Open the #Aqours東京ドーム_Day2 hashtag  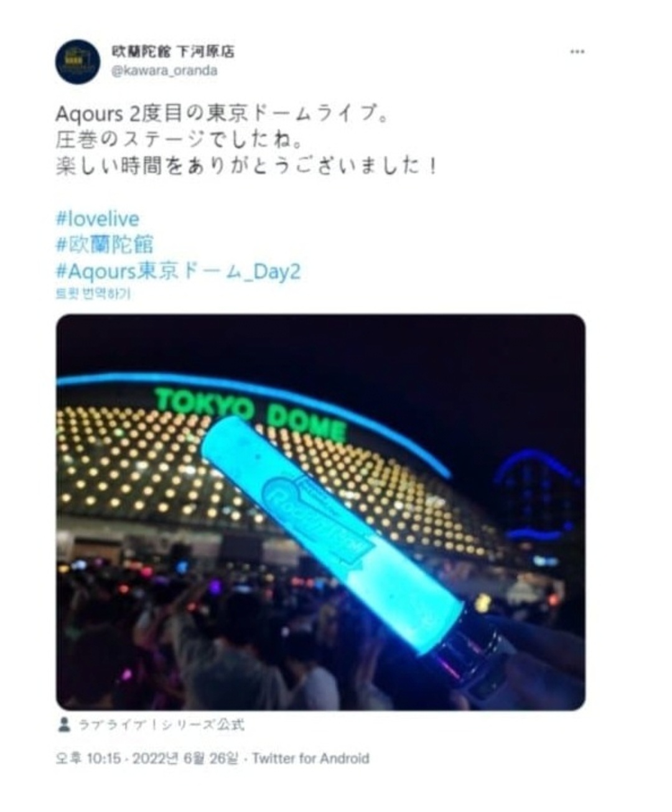tap(178, 271)
